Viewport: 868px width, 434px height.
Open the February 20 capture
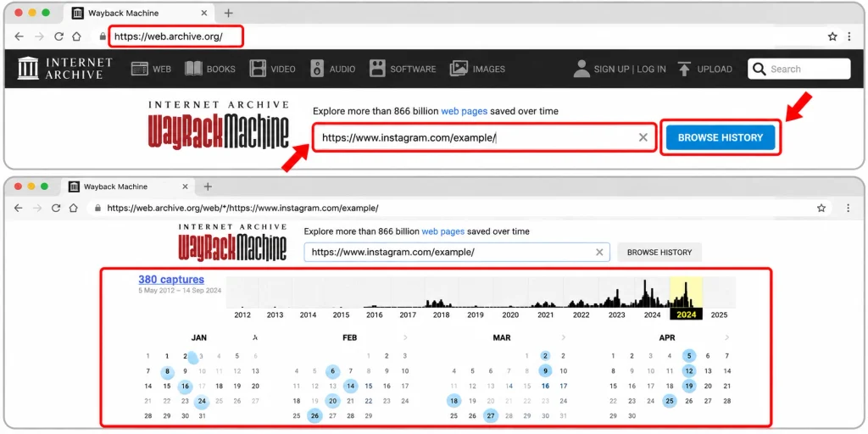(x=332, y=401)
